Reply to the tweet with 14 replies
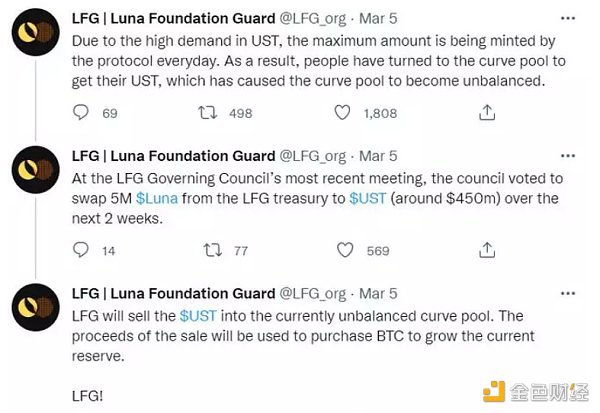600x413 pixels. coord(81,250)
